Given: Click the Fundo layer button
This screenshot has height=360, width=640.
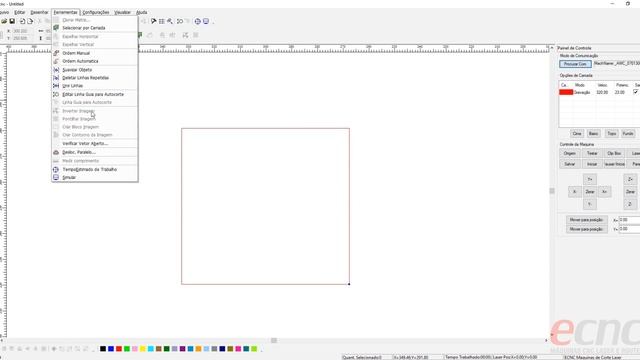Looking at the screenshot, I should click(628, 133).
